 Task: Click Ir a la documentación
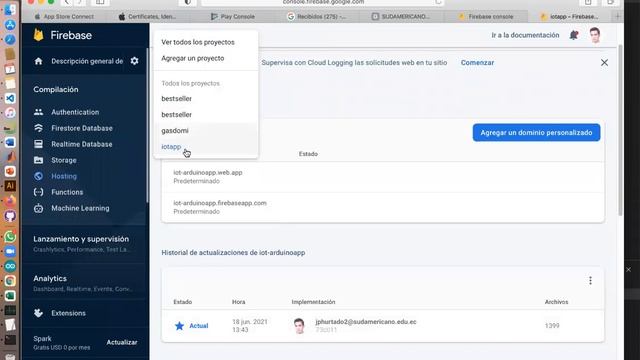coord(525,35)
